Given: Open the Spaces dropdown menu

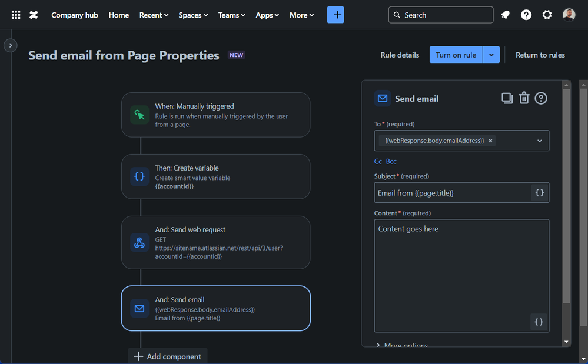Looking at the screenshot, I should [x=193, y=15].
